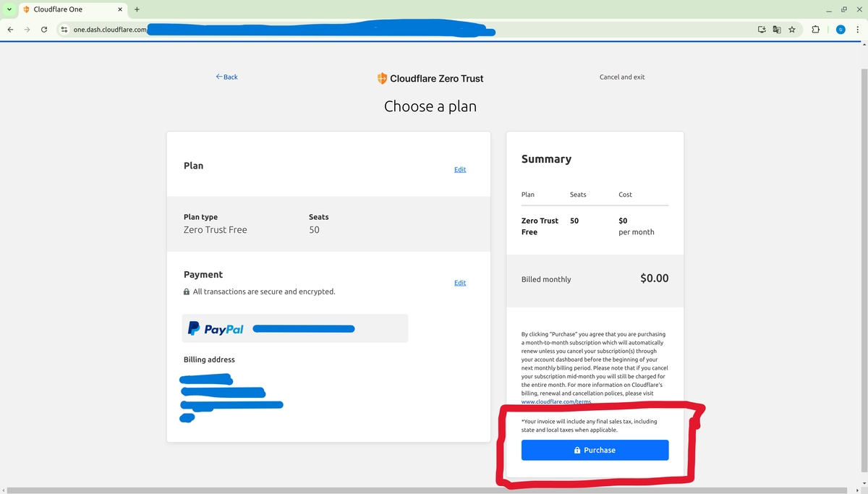Click the Summary heading
This screenshot has height=494, width=868.
pos(546,159)
